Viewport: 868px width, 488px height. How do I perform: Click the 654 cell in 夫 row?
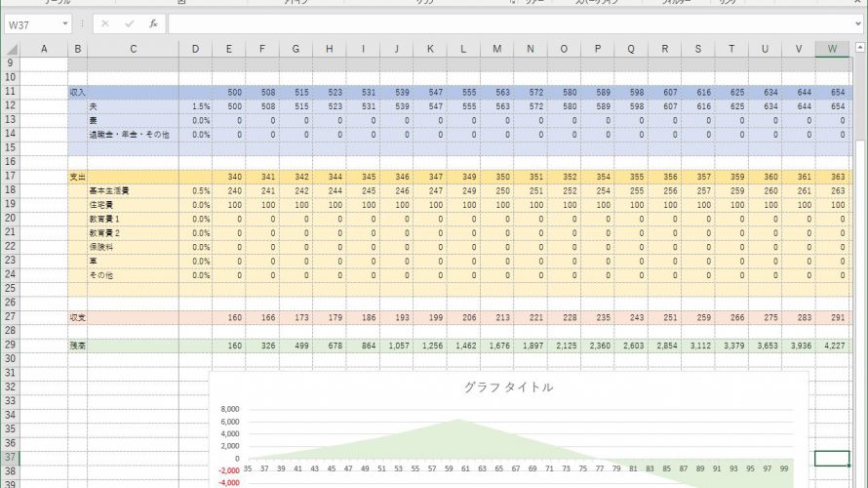click(x=832, y=106)
